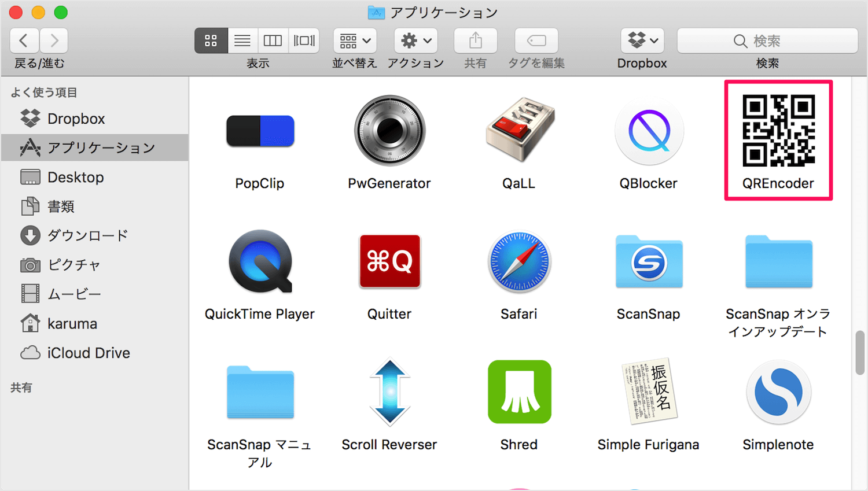This screenshot has width=868, height=491.
Task: Open the ScanSnap folder
Action: tap(649, 261)
